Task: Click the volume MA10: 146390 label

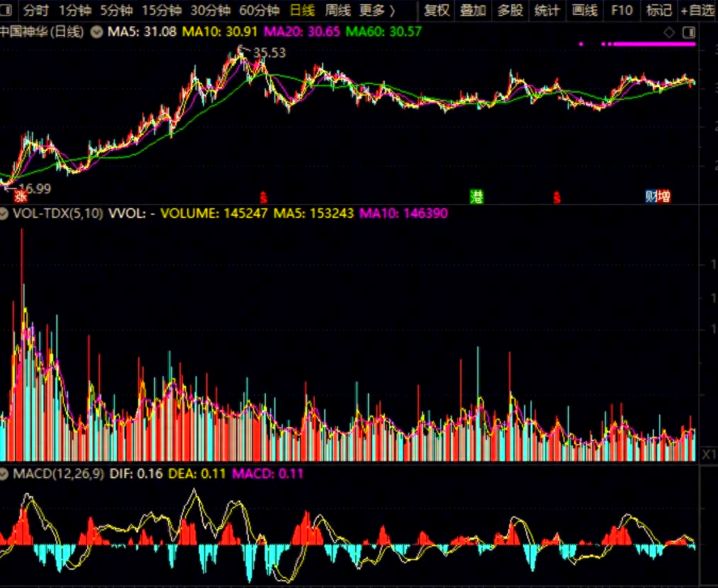Action: pyautogui.click(x=403, y=213)
